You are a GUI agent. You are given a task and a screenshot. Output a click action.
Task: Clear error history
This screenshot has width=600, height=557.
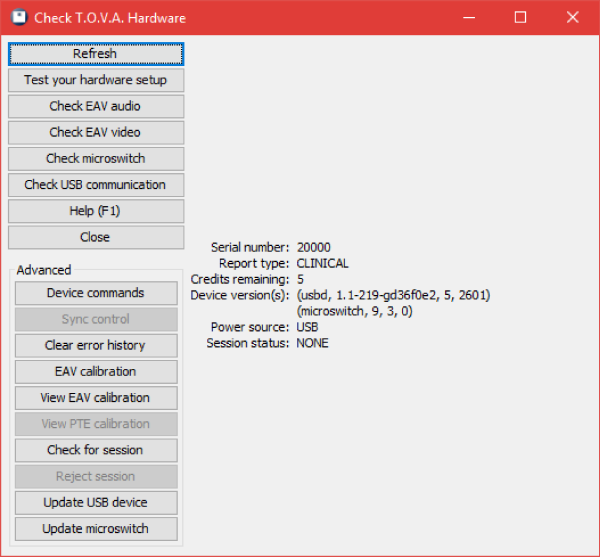tap(96, 345)
